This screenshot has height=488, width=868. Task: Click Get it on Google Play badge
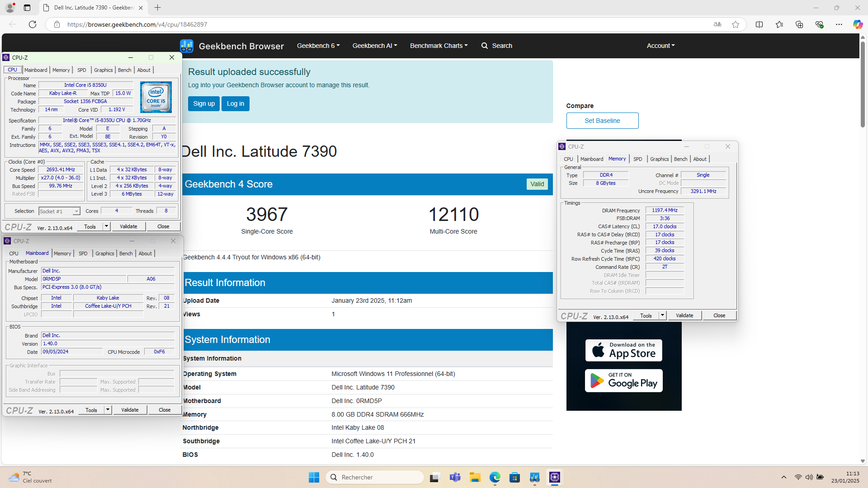click(x=623, y=380)
